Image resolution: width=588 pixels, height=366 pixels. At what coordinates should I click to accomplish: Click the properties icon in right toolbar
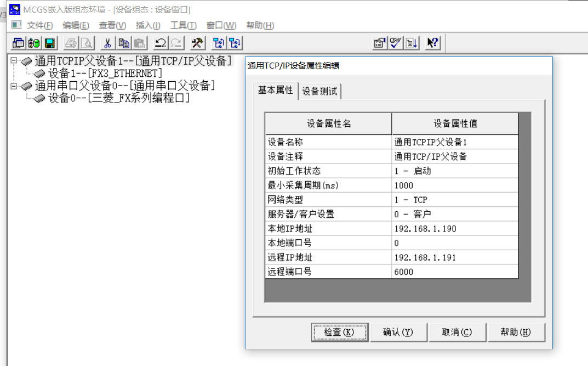coord(379,43)
